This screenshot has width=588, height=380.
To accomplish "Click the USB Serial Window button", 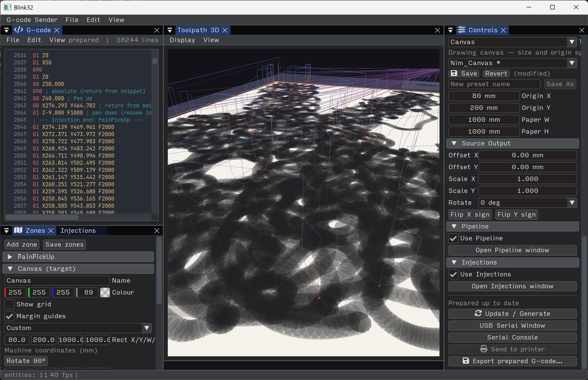I will (x=513, y=325).
